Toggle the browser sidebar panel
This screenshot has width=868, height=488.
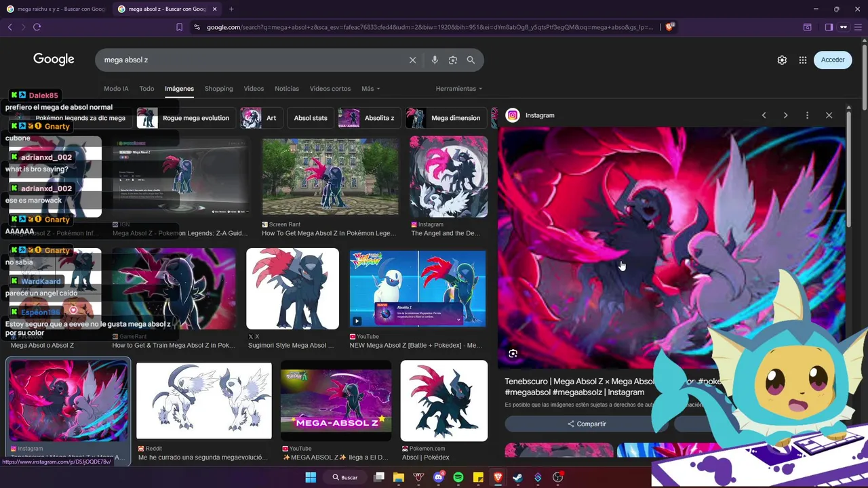tap(829, 27)
